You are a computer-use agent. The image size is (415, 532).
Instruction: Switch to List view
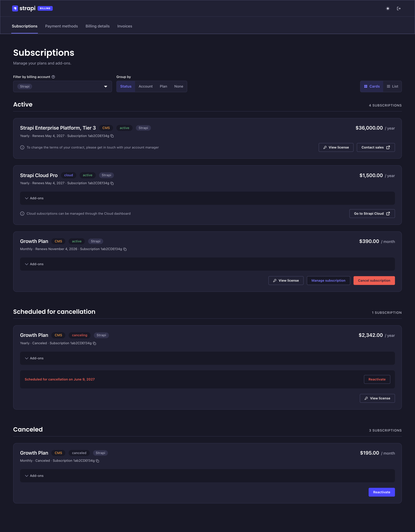[392, 86]
